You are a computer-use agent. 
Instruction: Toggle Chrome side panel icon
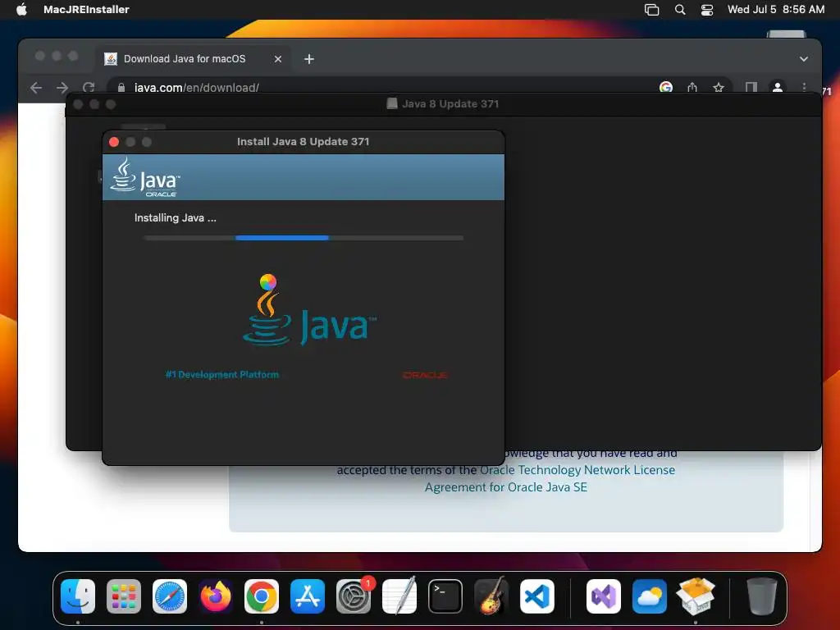[751, 87]
